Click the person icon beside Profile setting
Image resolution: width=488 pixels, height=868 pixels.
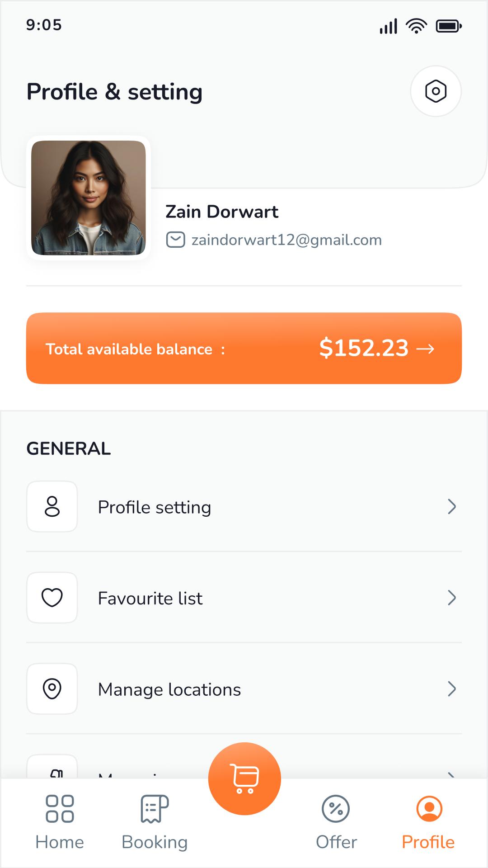52,506
